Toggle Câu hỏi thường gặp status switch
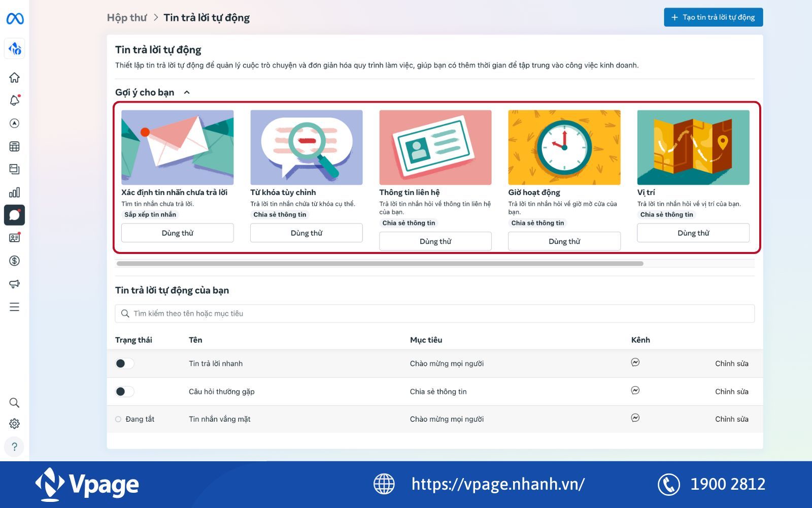The height and width of the screenshot is (508, 812). pos(125,392)
